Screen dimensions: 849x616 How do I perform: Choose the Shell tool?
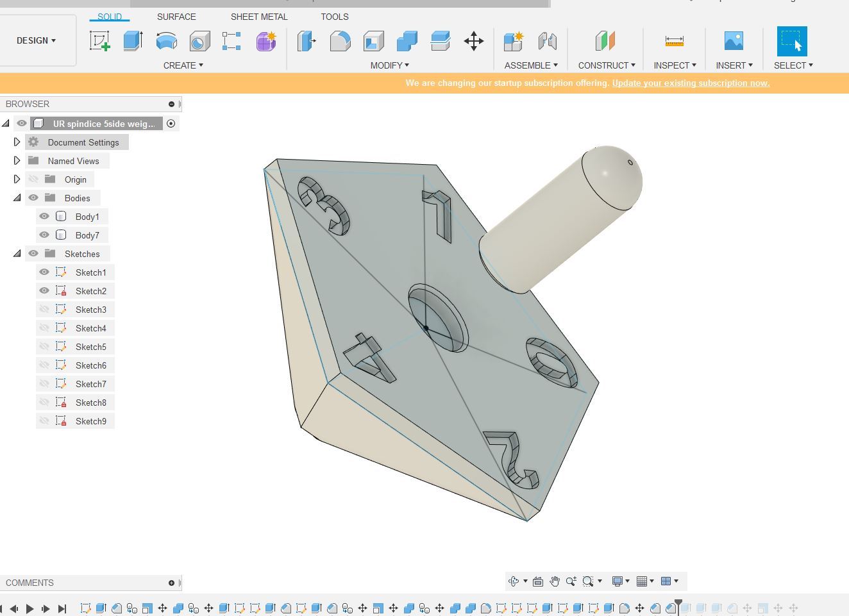pos(373,41)
